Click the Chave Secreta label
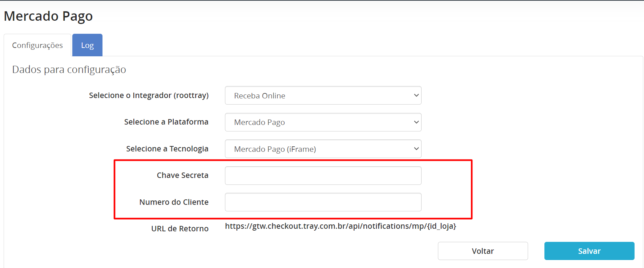 point(182,175)
